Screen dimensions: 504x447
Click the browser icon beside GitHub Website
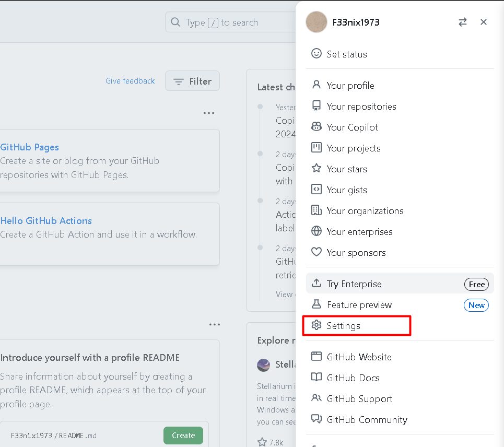point(317,356)
